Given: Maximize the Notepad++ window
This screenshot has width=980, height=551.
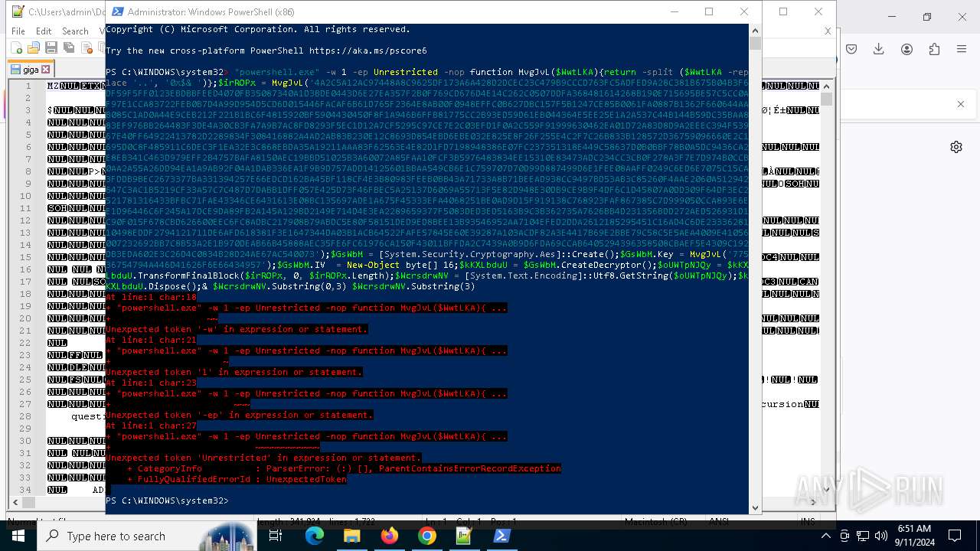Looking at the screenshot, I should pyautogui.click(x=783, y=11).
